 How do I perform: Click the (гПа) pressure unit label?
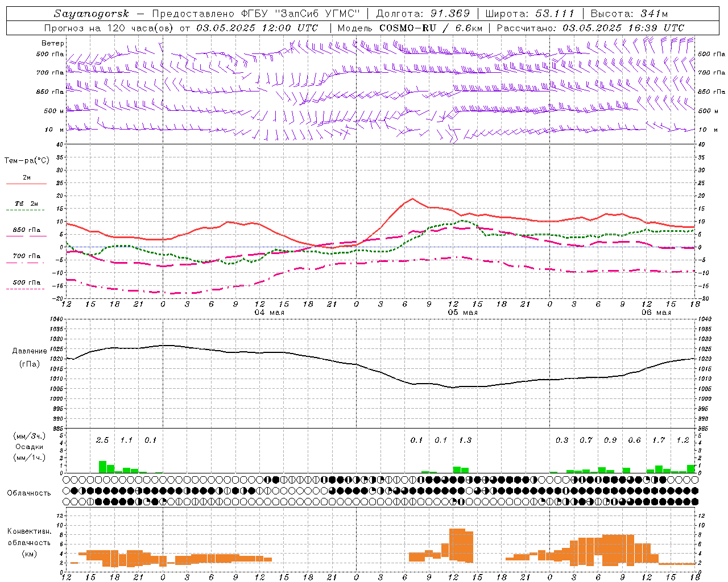(x=30, y=364)
